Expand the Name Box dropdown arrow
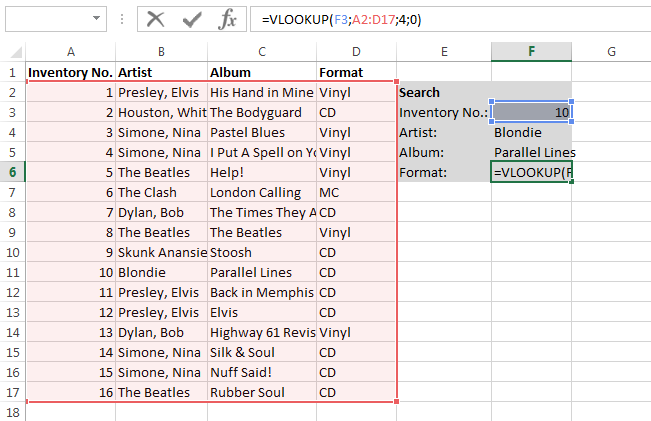 point(96,19)
